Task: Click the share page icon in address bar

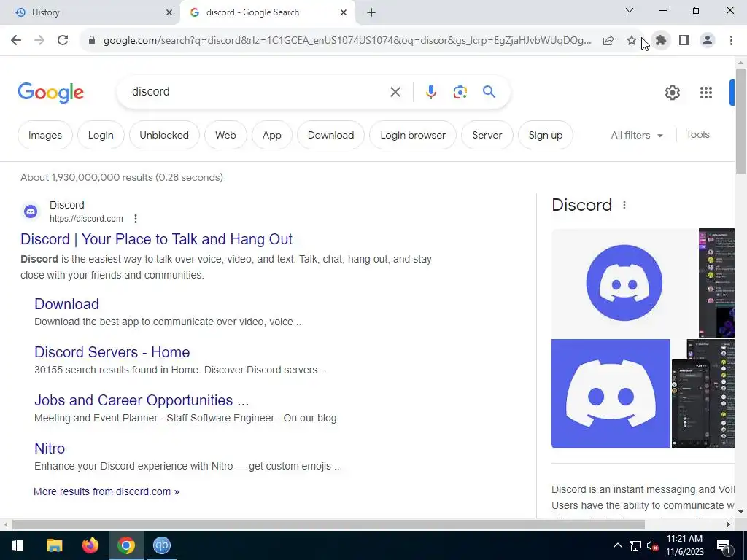Action: click(608, 41)
